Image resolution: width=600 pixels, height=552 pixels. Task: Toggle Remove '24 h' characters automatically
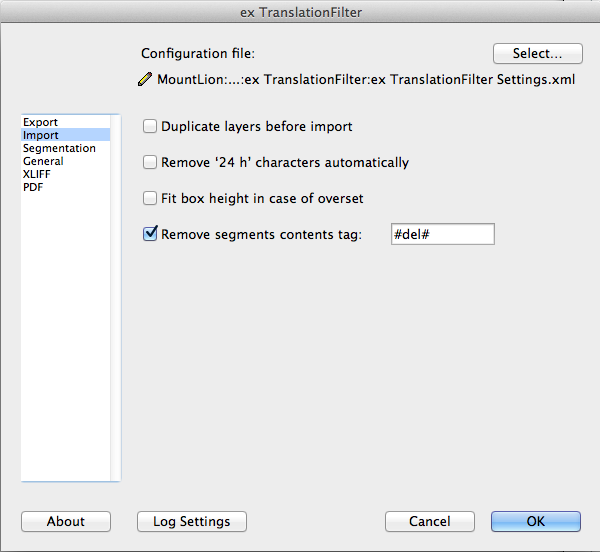150,162
